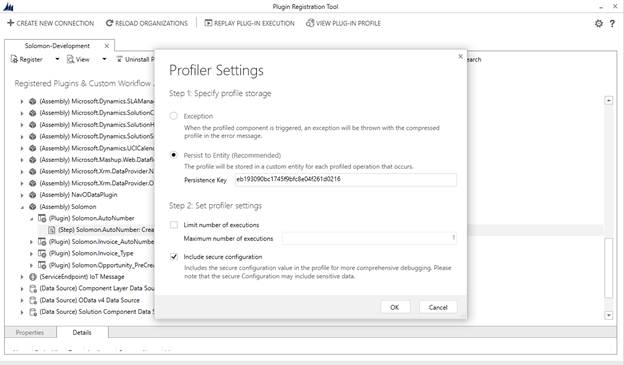
Task: Click the Plugin Registration Tool app icon
Action: tap(8, 7)
